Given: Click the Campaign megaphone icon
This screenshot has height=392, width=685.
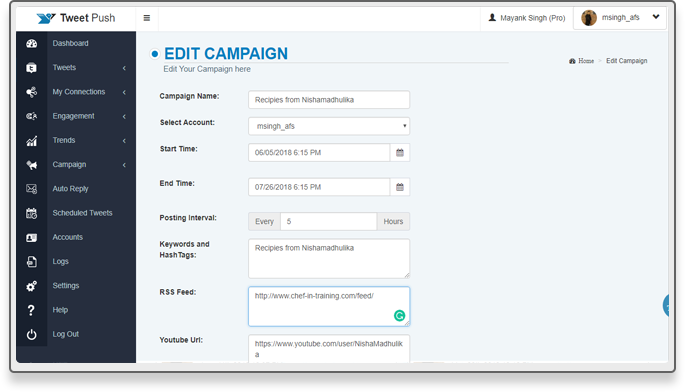Looking at the screenshot, I should [31, 165].
